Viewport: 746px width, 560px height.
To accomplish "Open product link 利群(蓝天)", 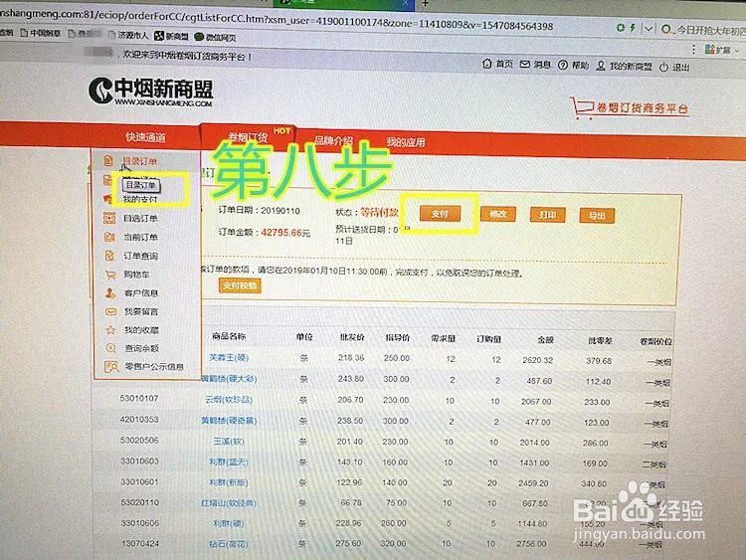I will [x=229, y=462].
